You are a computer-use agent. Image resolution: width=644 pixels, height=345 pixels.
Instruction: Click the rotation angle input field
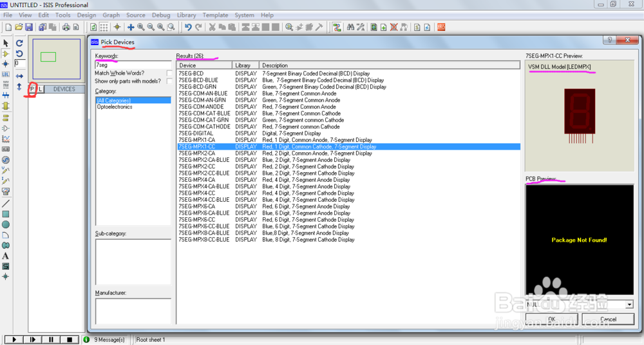pos(20,63)
